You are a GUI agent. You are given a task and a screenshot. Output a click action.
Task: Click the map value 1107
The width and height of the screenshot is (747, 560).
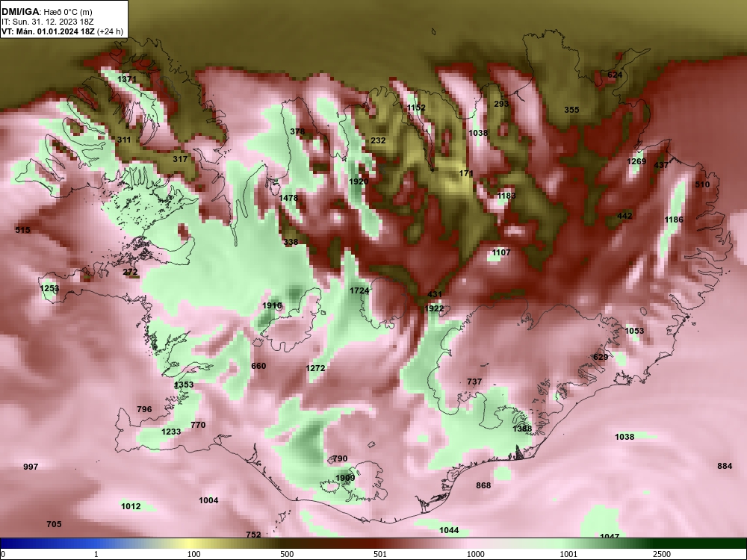point(501,253)
